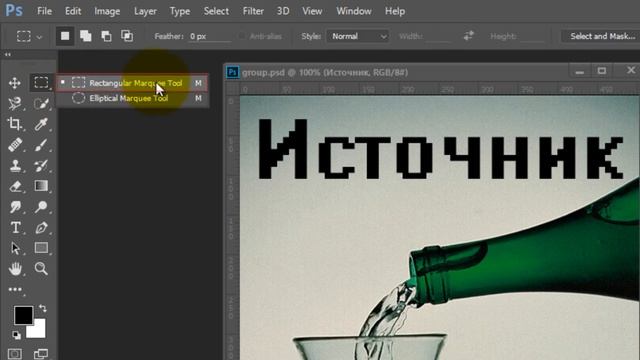This screenshot has height=360, width=640.
Task: Open the Window menu
Action: click(353, 11)
